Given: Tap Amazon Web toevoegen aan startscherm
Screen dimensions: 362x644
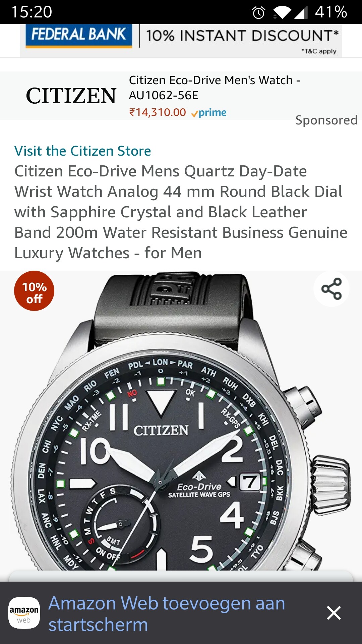Looking at the screenshot, I should 167,614.
